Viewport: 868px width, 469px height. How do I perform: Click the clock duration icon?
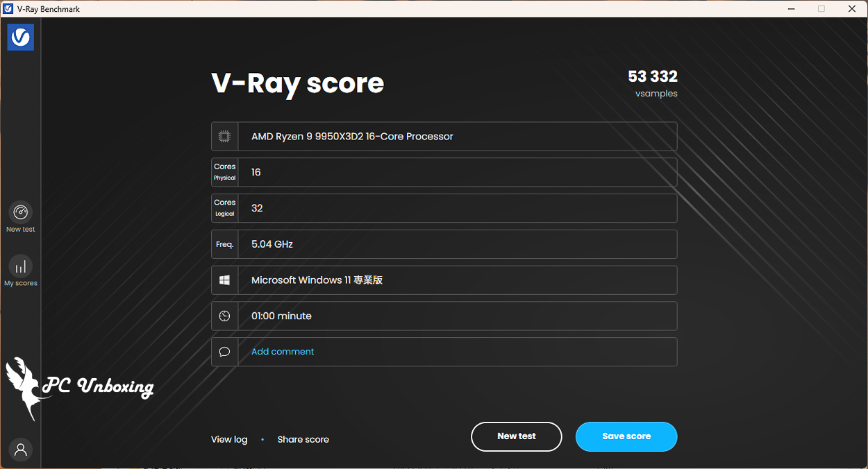[x=224, y=316]
